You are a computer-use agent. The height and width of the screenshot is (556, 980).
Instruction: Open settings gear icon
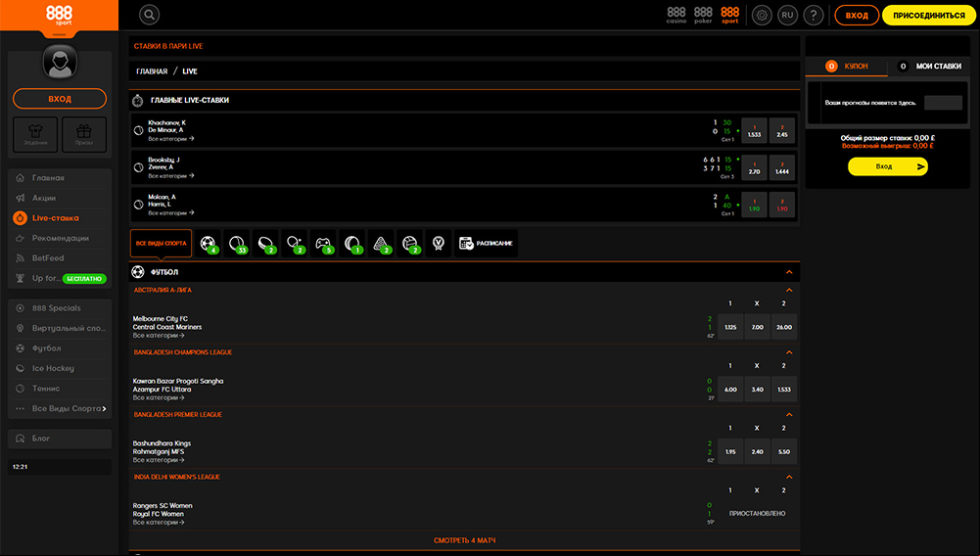[762, 15]
